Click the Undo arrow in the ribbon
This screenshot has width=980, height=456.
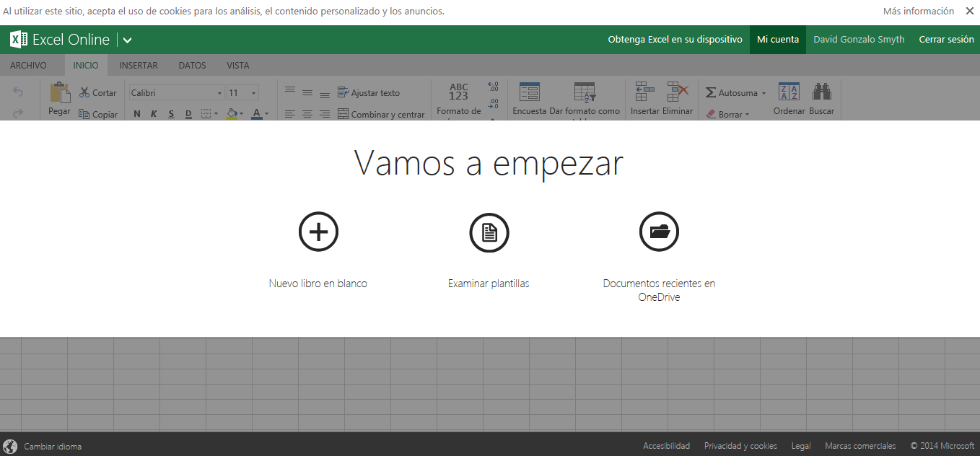(x=18, y=92)
